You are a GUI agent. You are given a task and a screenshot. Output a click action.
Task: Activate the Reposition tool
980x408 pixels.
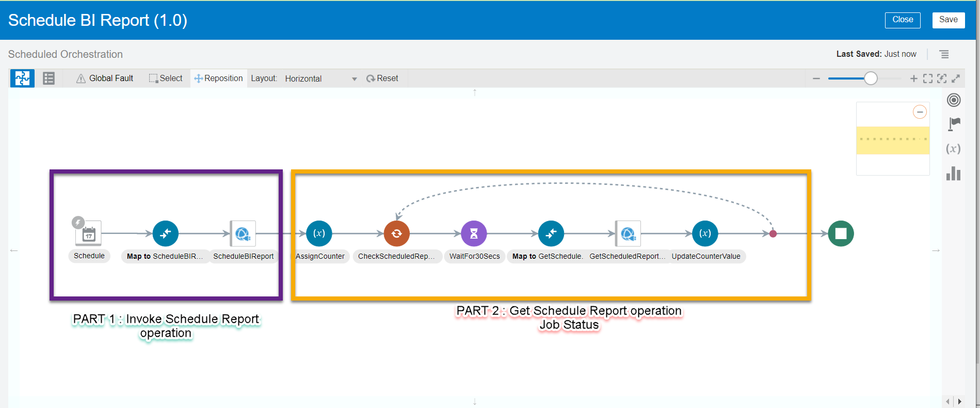(218, 79)
